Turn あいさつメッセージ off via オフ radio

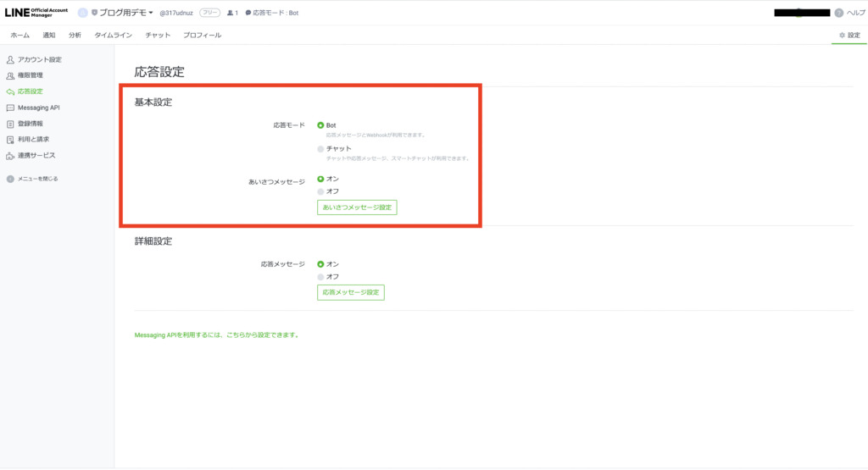320,191
